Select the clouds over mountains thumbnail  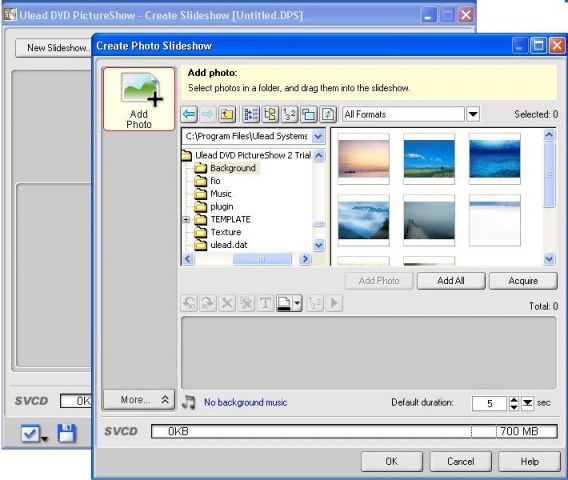(x=363, y=220)
